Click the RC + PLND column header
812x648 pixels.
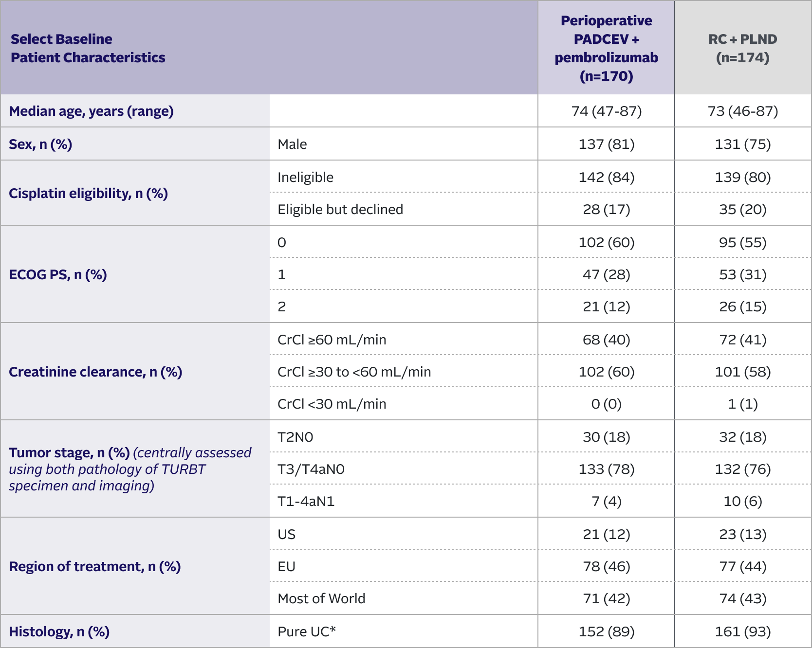742,48
